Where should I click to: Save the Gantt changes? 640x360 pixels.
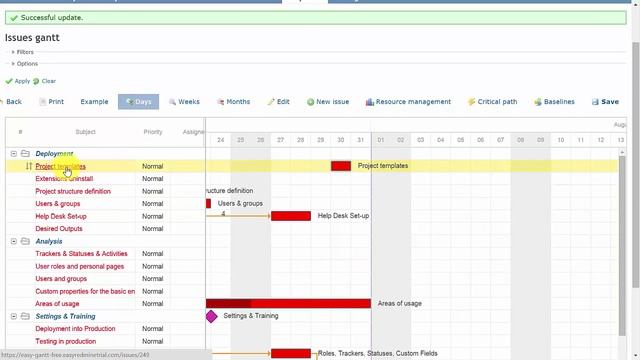point(605,102)
